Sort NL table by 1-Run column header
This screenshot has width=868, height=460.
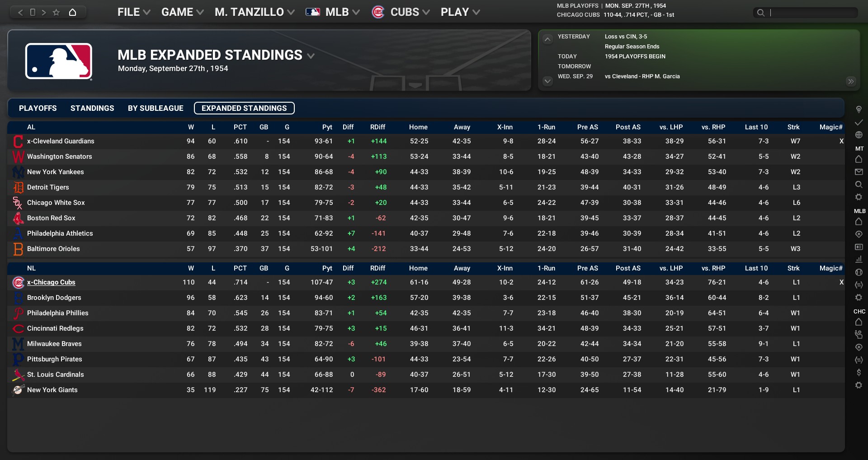[x=546, y=268]
